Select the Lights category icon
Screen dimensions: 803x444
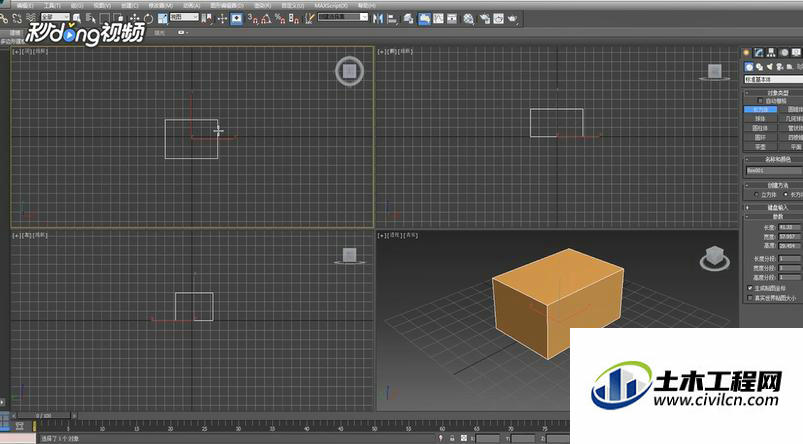[x=770, y=67]
